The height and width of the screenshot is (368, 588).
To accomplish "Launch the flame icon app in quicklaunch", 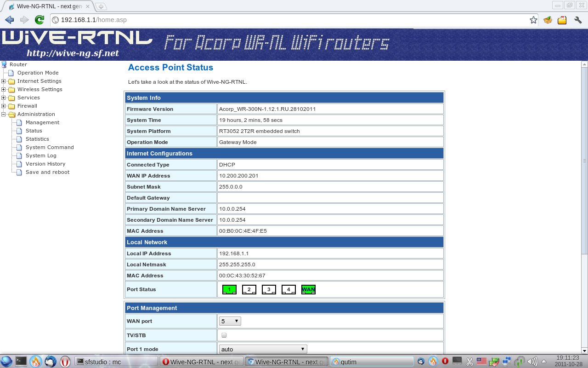I will (x=36, y=362).
